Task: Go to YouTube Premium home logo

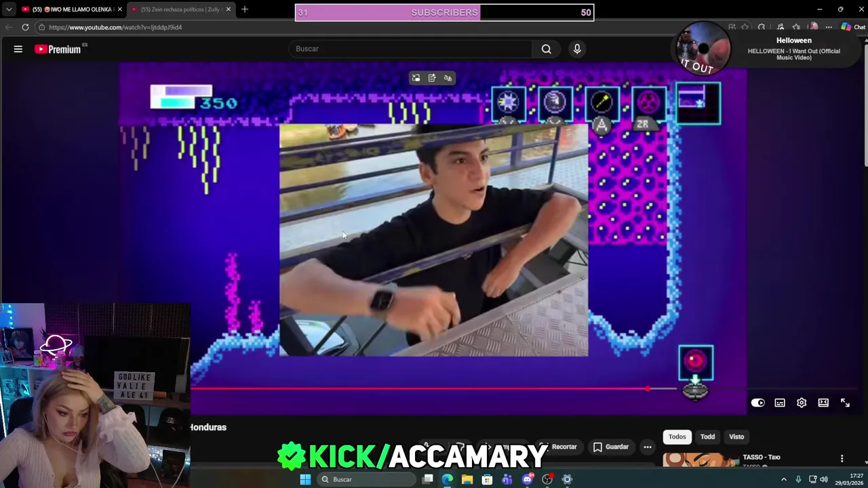Action: coord(58,49)
